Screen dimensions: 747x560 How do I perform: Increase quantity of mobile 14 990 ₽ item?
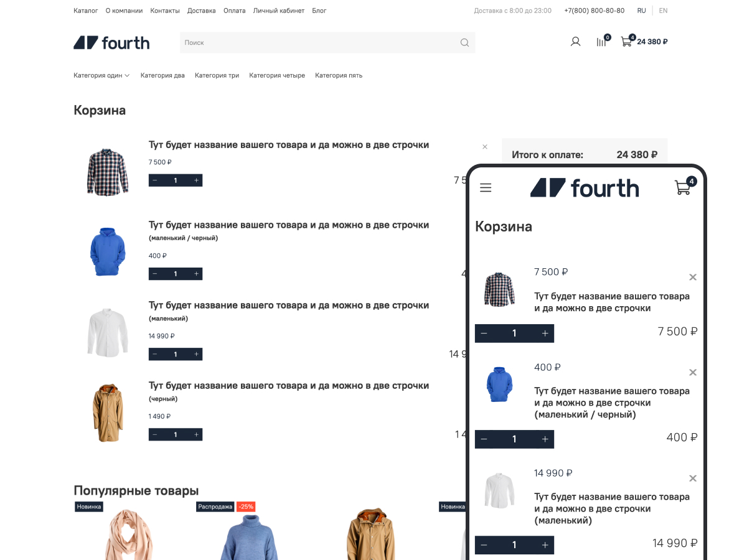coord(545,545)
